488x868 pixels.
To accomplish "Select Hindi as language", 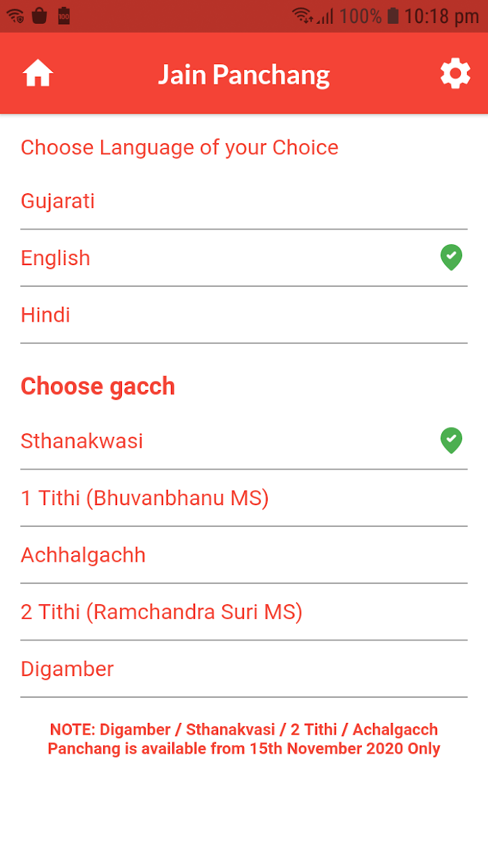I will click(244, 315).
